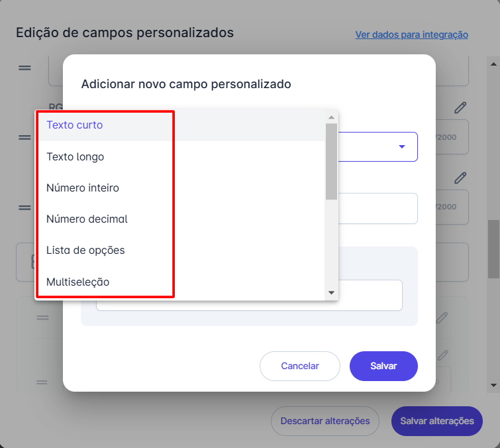Viewport: 500px width, 448px height.
Task: Select the Texto curto option
Action: click(74, 125)
